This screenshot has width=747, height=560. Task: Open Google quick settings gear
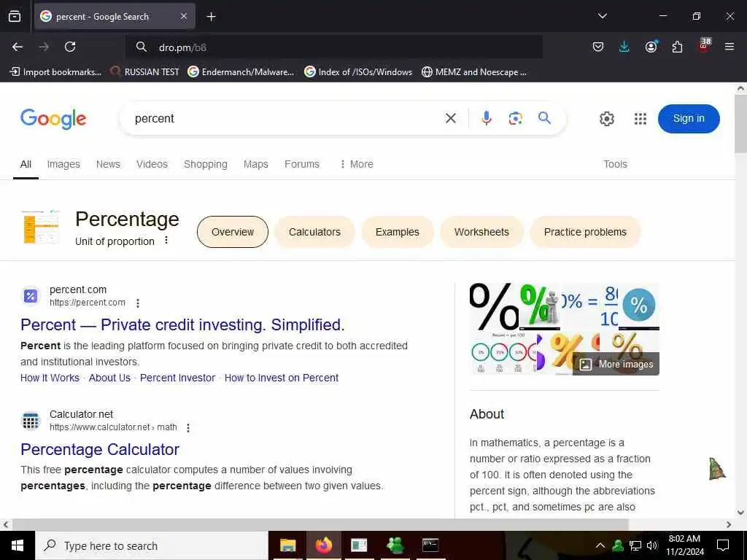click(606, 119)
